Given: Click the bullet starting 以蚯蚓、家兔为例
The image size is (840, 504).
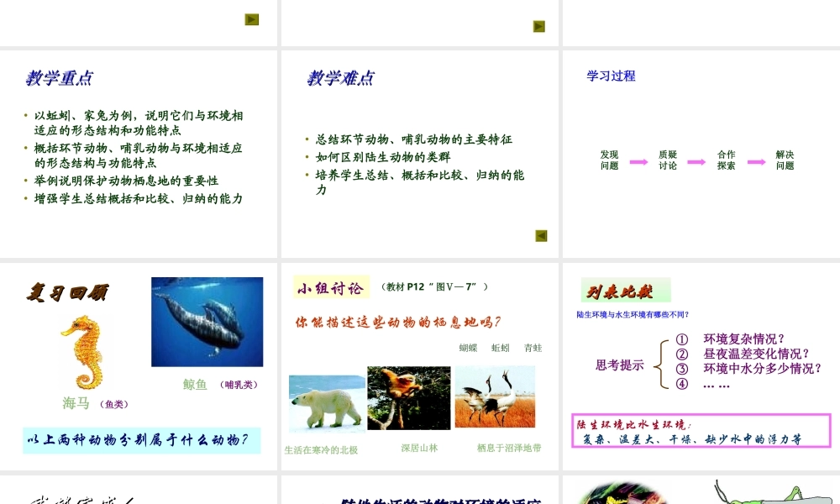Looking at the screenshot, I should (138, 123).
